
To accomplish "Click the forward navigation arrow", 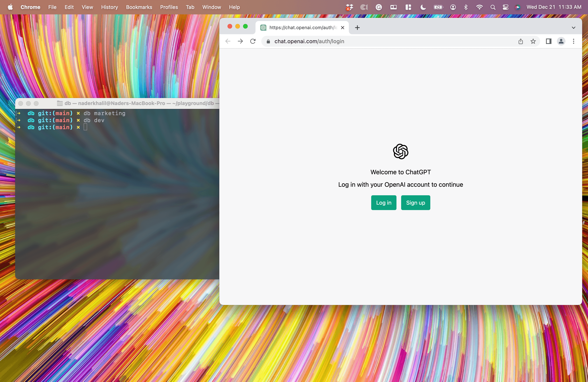I will point(240,41).
